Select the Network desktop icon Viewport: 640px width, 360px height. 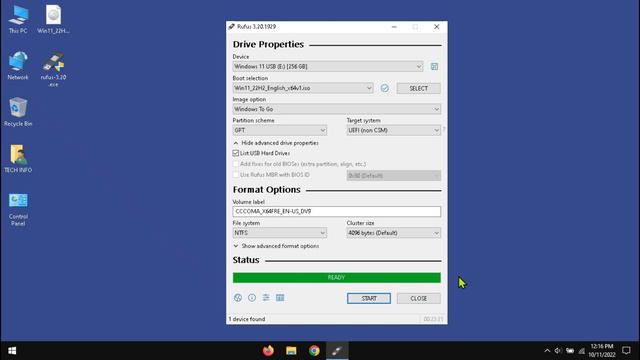click(18, 66)
